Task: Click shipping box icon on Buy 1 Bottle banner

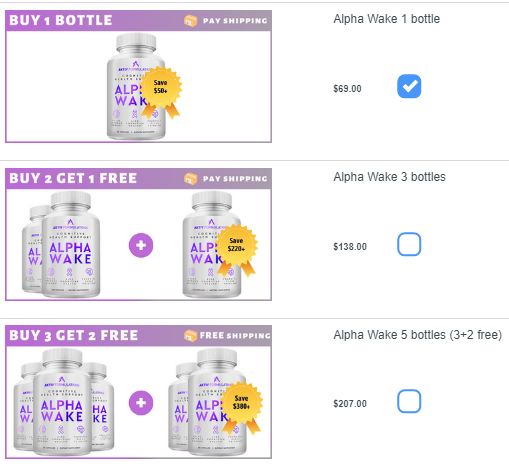Action: coord(191,21)
